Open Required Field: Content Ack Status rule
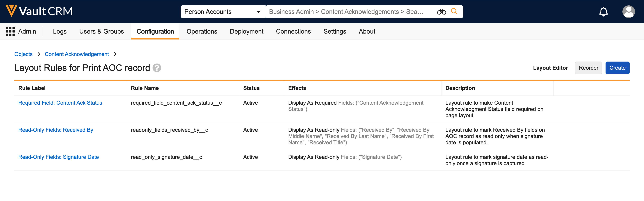This screenshot has height=201, width=644. tap(60, 103)
